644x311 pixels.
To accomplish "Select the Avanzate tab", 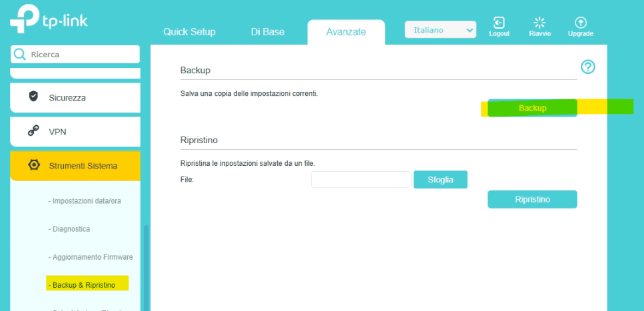I will [x=346, y=32].
